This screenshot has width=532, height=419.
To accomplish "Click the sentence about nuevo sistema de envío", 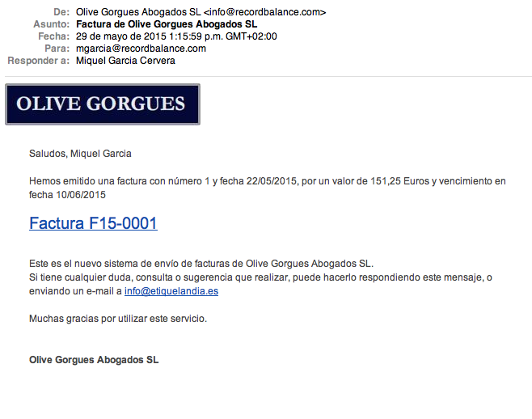I will pos(201,264).
